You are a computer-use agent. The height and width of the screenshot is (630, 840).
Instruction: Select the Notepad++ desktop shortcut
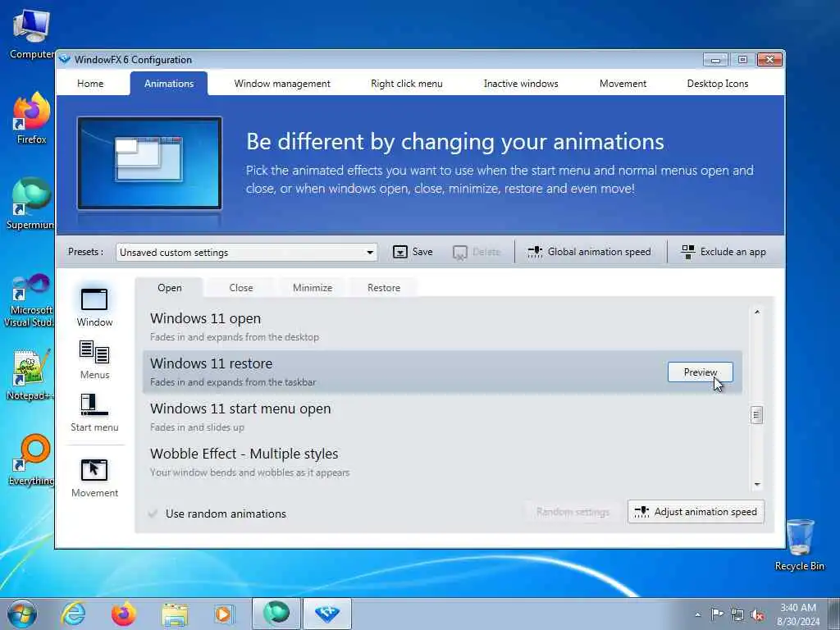point(30,375)
